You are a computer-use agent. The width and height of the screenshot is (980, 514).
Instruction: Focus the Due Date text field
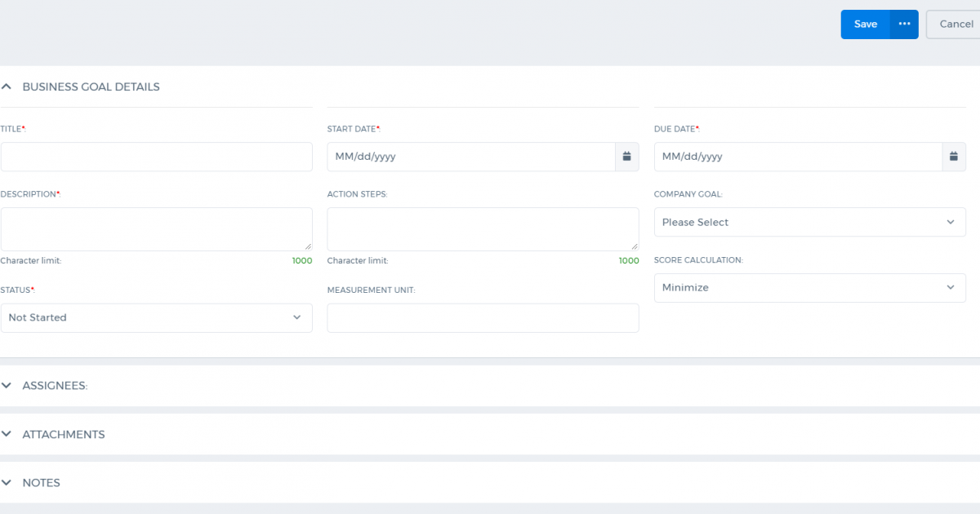pyautogui.click(x=798, y=157)
